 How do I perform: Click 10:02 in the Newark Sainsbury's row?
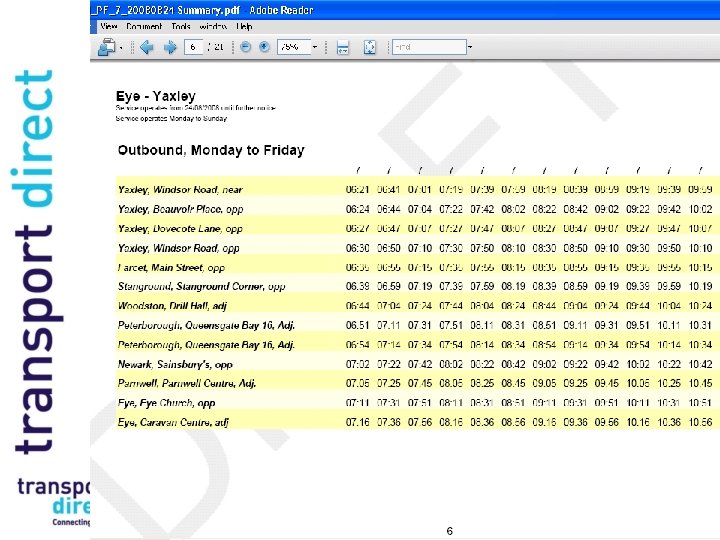tap(638, 365)
